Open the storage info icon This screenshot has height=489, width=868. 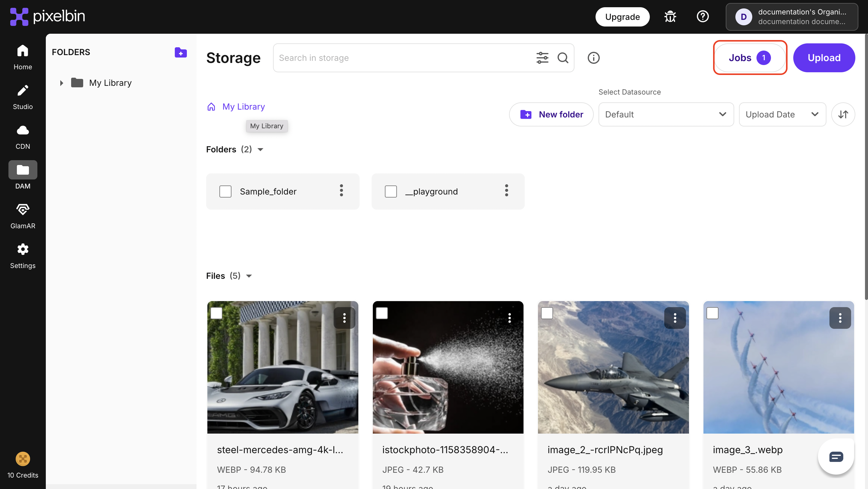[x=593, y=58]
